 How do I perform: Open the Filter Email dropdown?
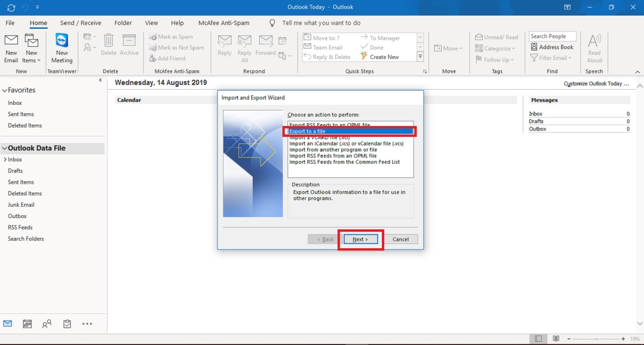pyautogui.click(x=551, y=58)
